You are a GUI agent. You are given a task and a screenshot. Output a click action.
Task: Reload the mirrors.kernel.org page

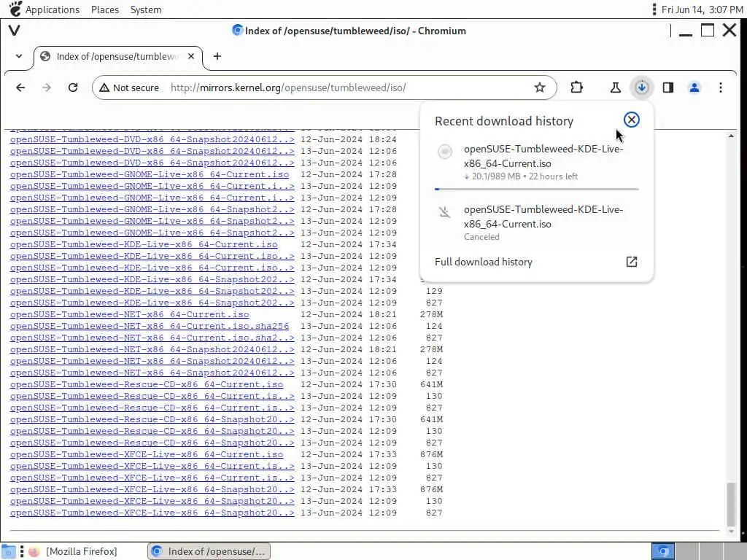click(x=73, y=87)
